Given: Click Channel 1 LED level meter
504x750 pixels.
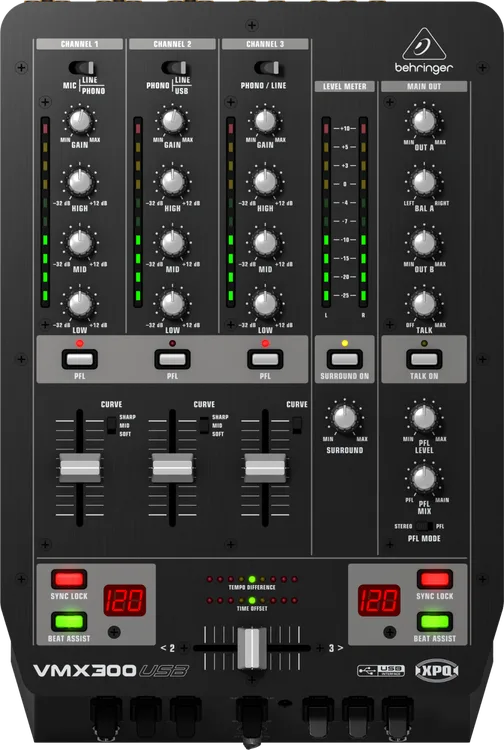Looking at the screenshot, I should 45,212.
